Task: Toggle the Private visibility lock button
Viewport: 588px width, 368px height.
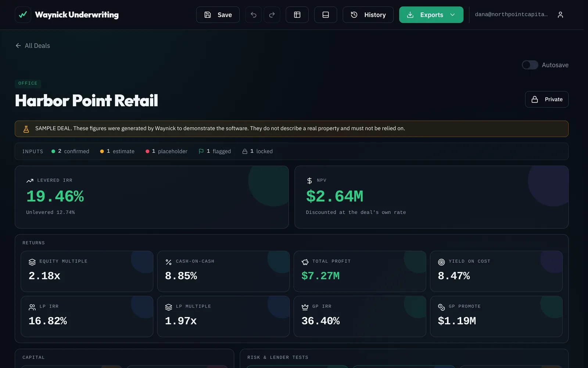Action: pyautogui.click(x=547, y=99)
